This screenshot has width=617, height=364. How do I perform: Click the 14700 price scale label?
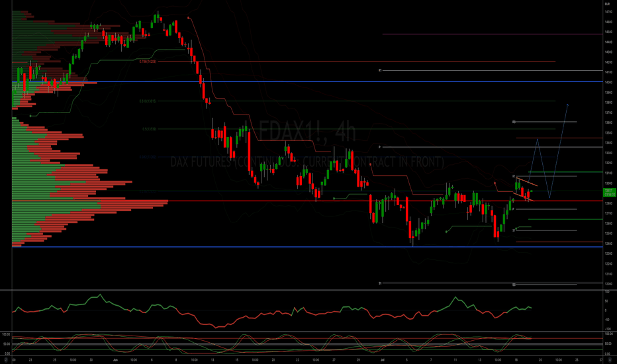tap(609, 12)
